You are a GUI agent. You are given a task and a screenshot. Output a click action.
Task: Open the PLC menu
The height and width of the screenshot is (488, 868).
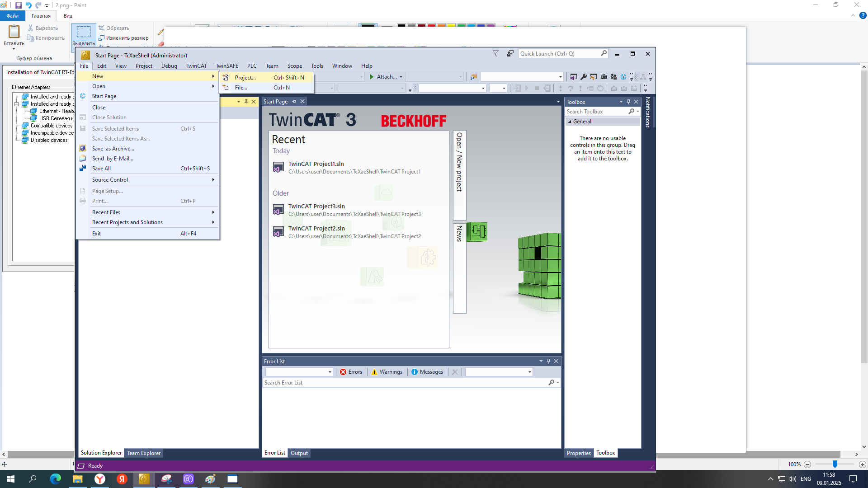(252, 66)
